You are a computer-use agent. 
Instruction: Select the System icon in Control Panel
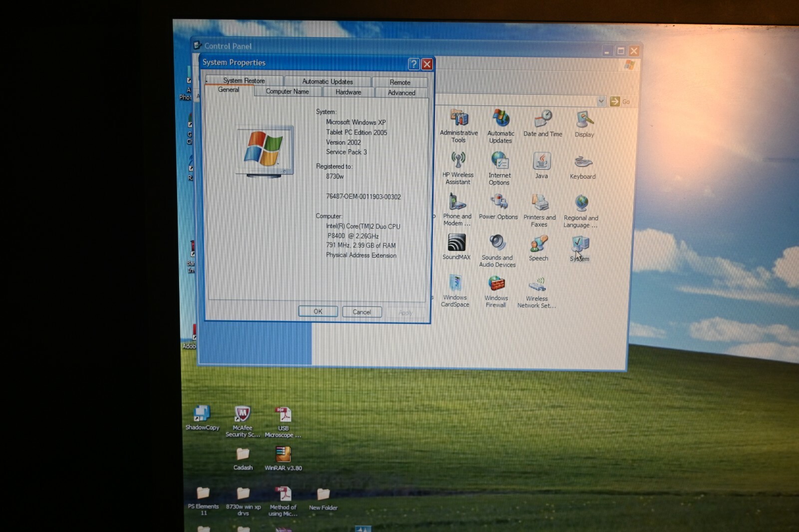click(x=580, y=249)
